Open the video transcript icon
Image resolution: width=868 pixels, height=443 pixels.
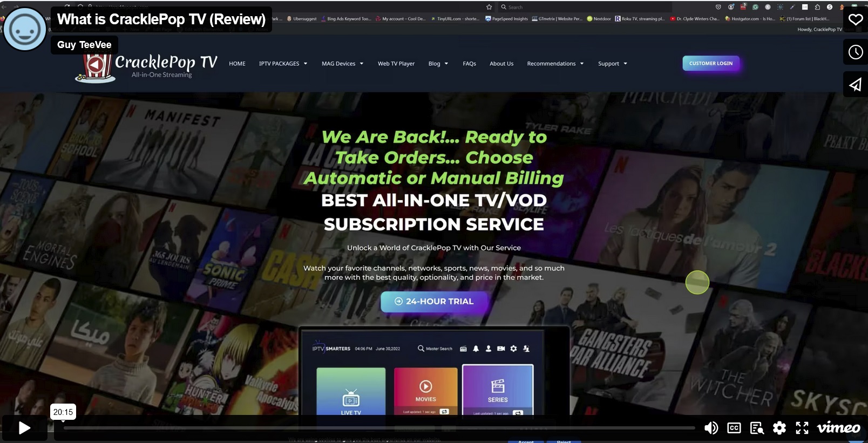(x=757, y=428)
